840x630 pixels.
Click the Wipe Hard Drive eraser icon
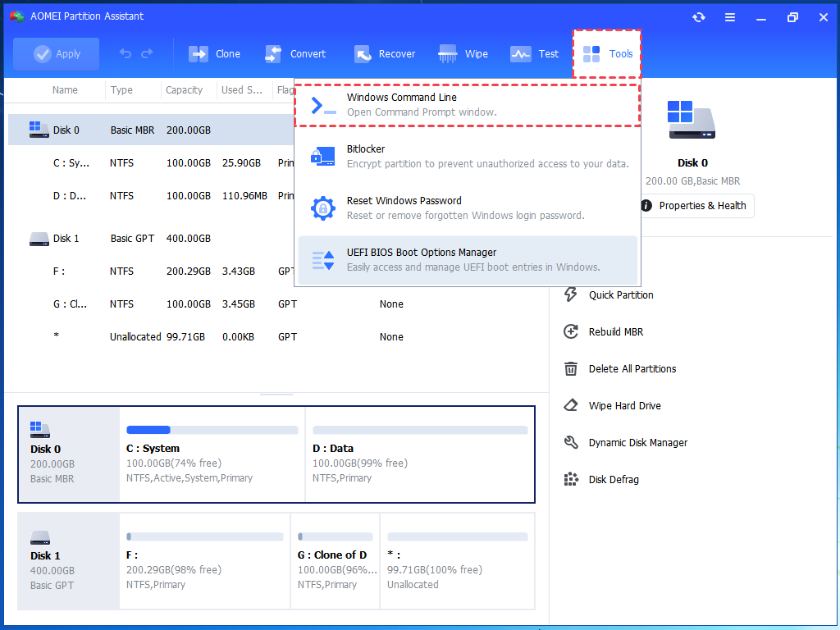tap(571, 405)
